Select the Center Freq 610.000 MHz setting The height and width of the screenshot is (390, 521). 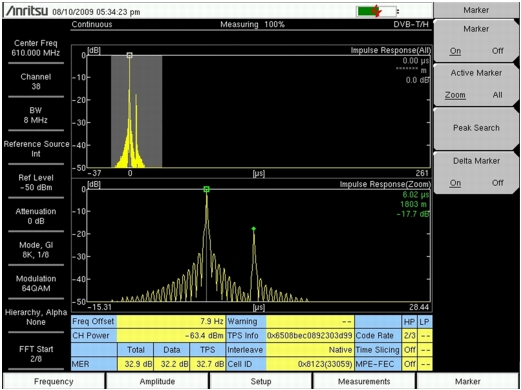click(36, 48)
